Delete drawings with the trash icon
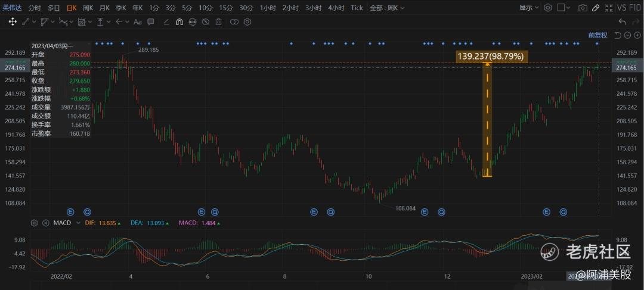 pyautogui.click(x=218, y=21)
